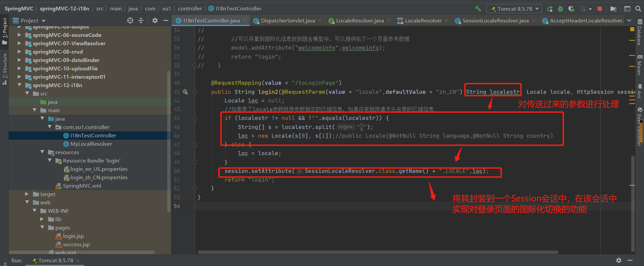This screenshot has height=266, width=644.
Task: Close the Tomcat 8.5.78 run tab
Action: (78, 260)
